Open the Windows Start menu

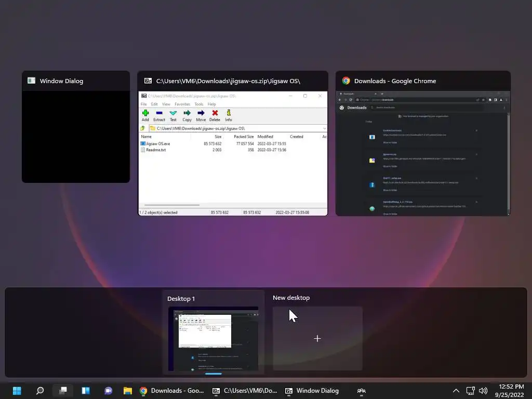tap(17, 391)
